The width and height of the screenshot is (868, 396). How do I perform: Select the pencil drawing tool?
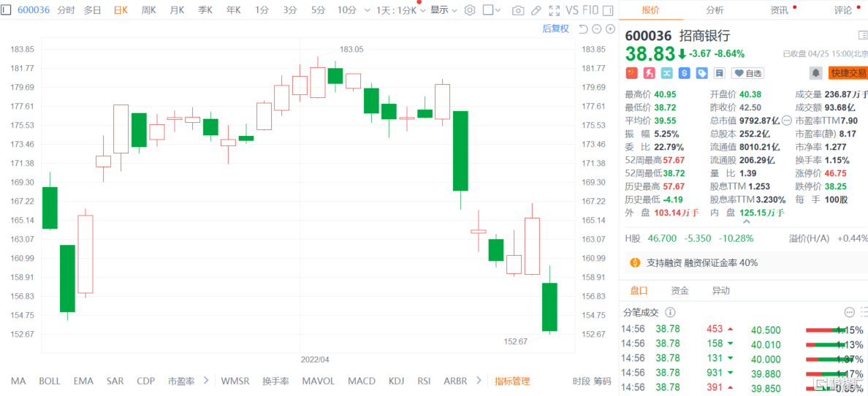pyautogui.click(x=536, y=10)
